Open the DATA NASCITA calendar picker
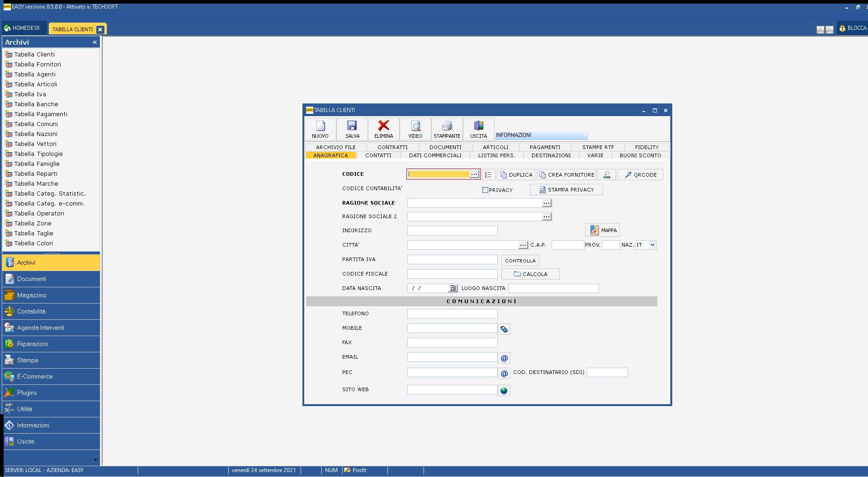Viewport: 868px width, 477px height. tap(453, 288)
